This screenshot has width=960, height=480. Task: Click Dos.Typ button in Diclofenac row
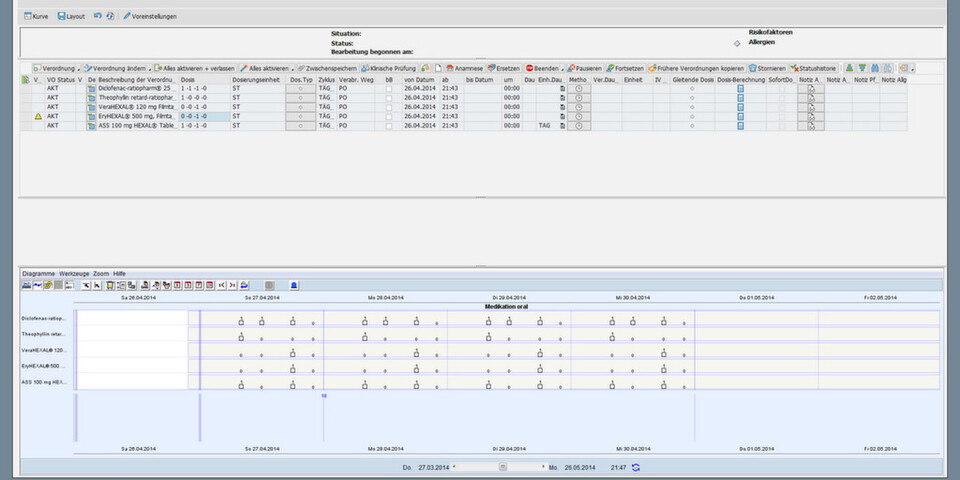click(x=301, y=89)
